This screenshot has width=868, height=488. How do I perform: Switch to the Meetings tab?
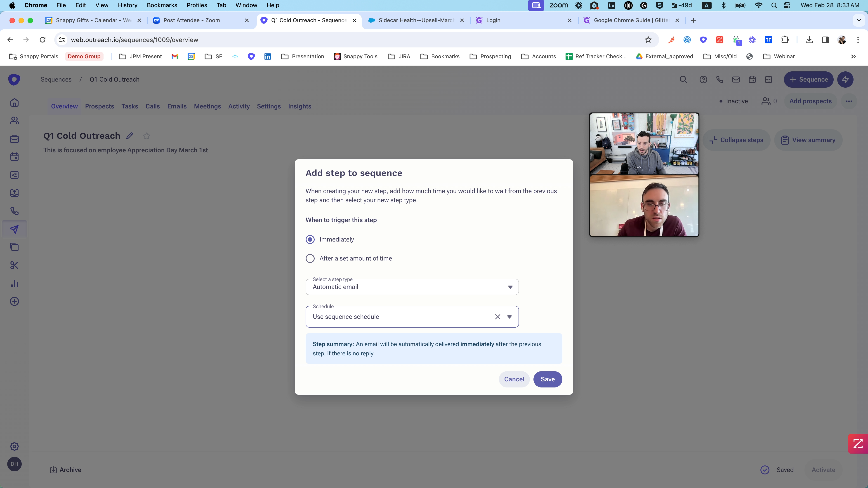coord(208,106)
